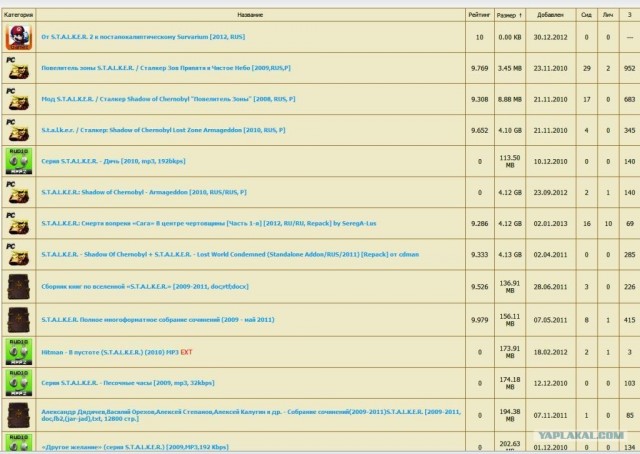The image size is (640, 454).
Task: Click the rating value 9.526
Action: click(x=479, y=287)
